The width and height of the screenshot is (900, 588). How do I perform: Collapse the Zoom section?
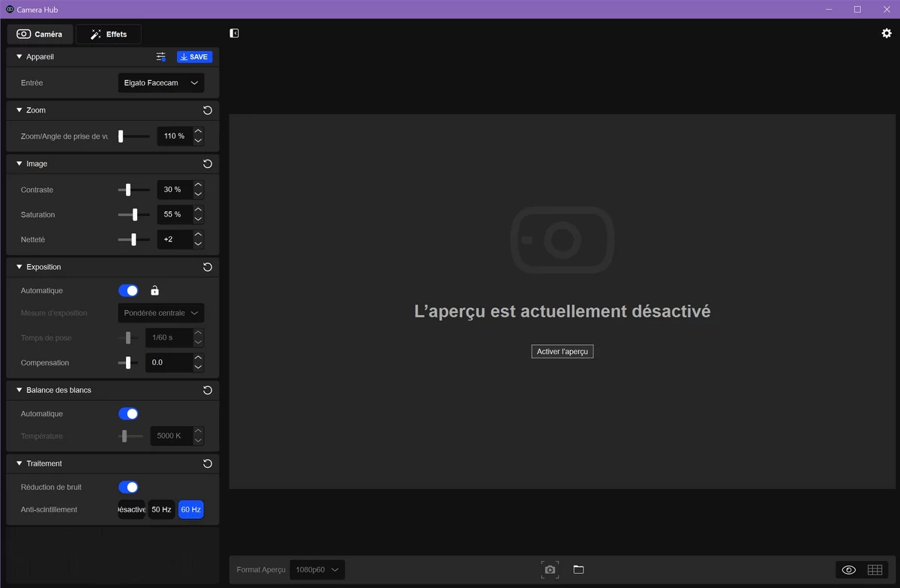click(19, 110)
